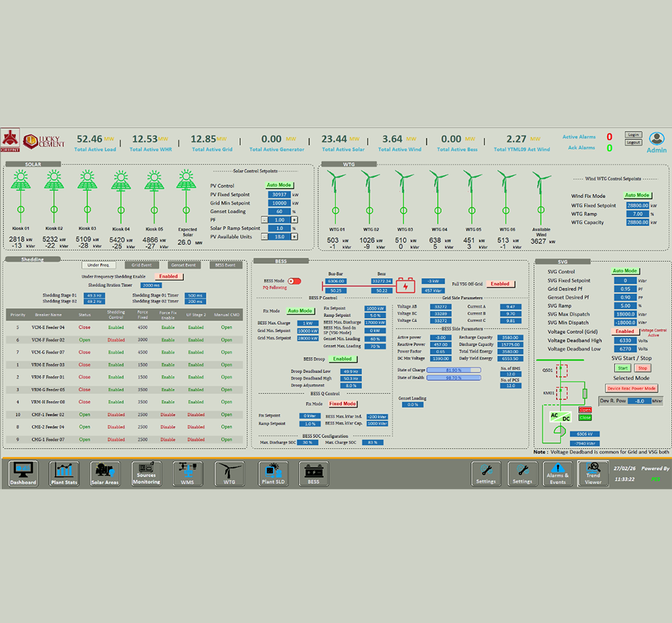The height and width of the screenshot is (623, 672).
Task: Toggle BESS Droop enabled state
Action: point(342,358)
